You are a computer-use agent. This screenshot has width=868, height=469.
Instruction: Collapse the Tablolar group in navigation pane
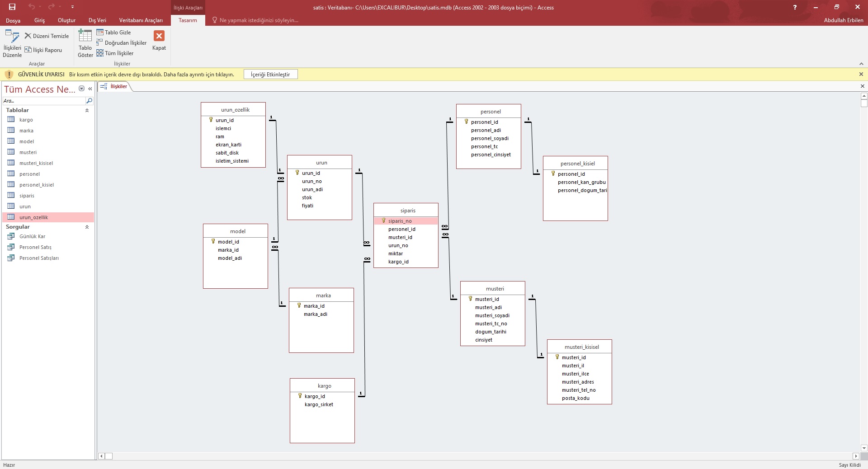click(x=87, y=110)
